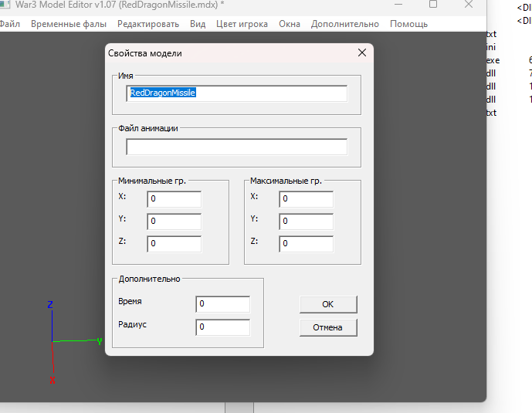Open the Дополнительно menu in menu bar
This screenshot has height=413, width=532.
pos(344,24)
